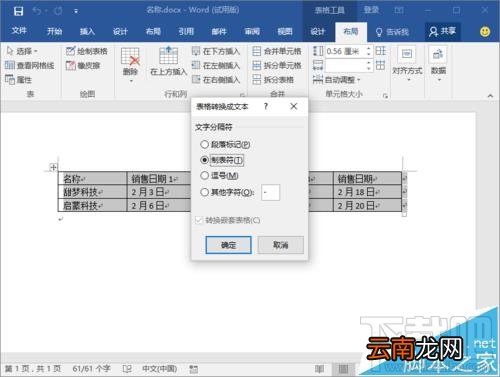The image size is (500, 377).
Task: Open table 属性 properties
Action: 19,79
